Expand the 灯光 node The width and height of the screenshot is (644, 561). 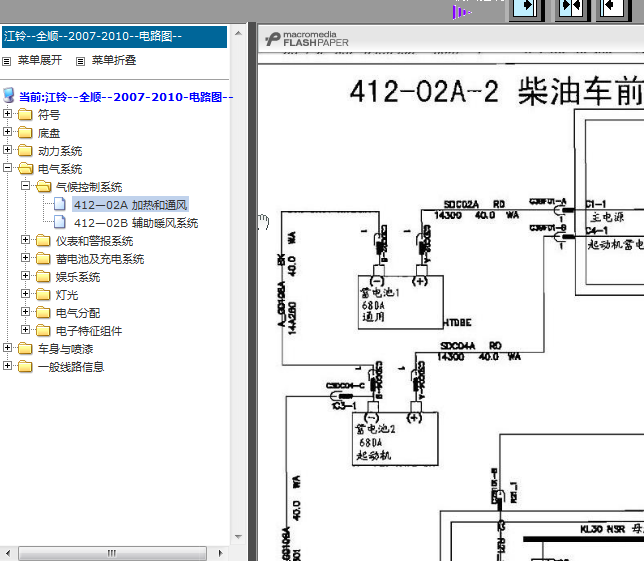pyautogui.click(x=25, y=294)
